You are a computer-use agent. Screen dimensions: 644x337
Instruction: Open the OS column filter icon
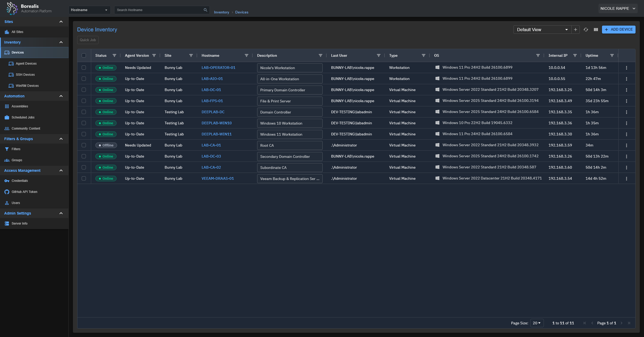click(x=538, y=55)
